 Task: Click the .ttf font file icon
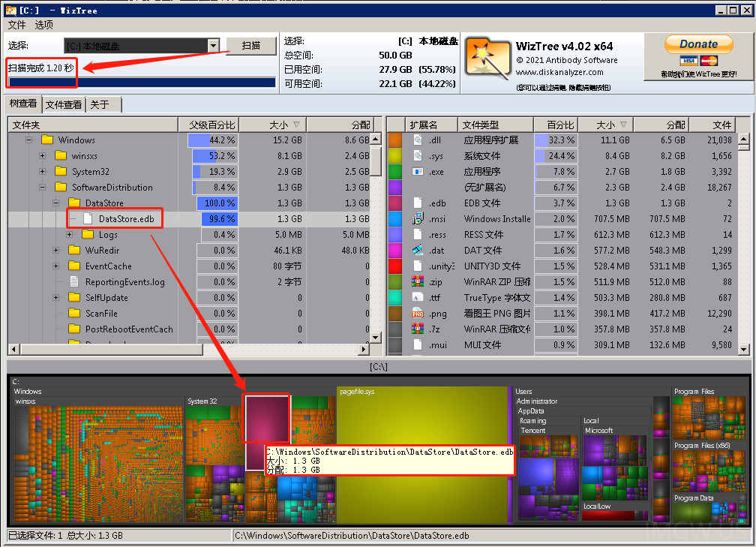point(418,298)
